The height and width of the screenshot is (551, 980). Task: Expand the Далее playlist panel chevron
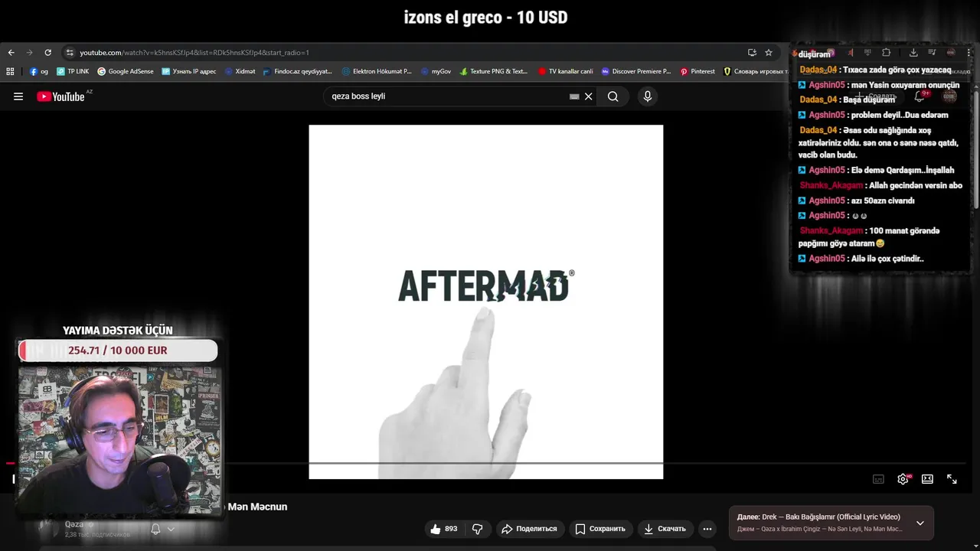click(920, 523)
